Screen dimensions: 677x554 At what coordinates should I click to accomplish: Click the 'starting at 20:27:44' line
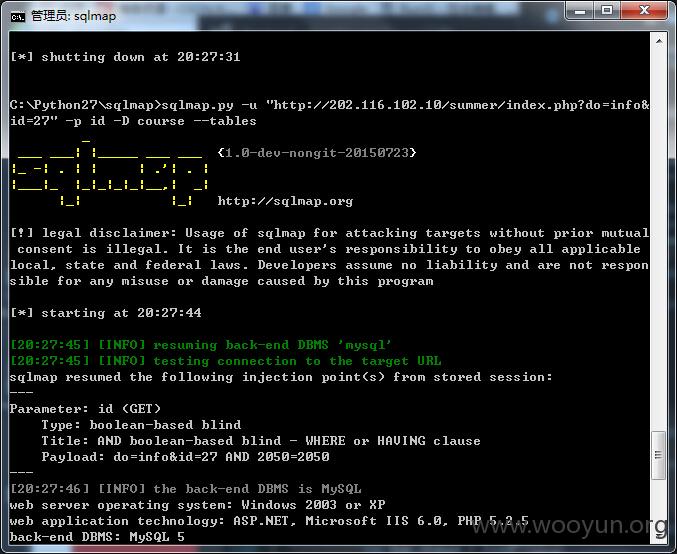106,313
